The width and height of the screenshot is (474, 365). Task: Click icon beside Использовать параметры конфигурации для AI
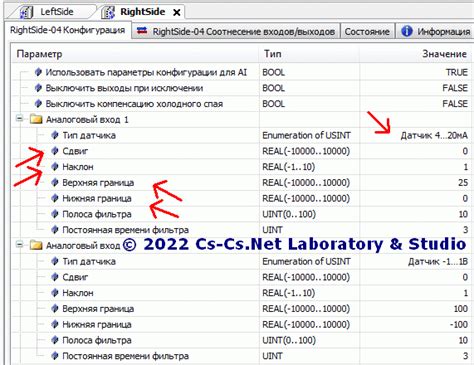click(38, 72)
